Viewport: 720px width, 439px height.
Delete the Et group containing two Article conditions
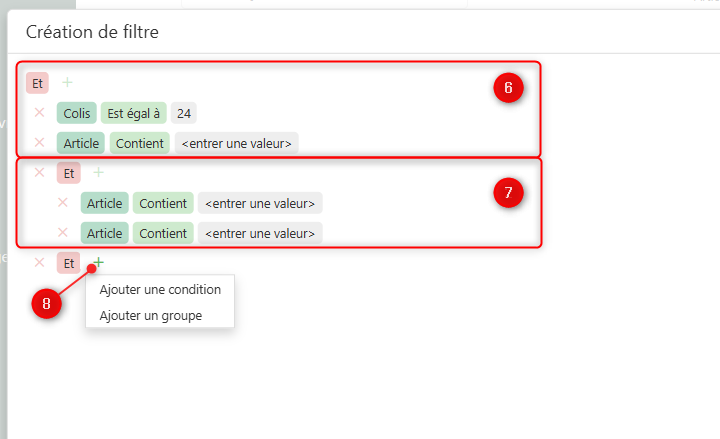pos(40,173)
